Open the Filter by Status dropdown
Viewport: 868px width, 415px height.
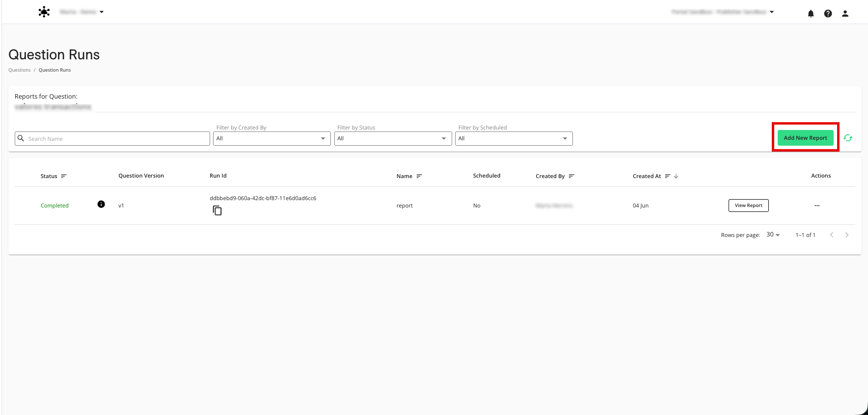click(x=393, y=138)
